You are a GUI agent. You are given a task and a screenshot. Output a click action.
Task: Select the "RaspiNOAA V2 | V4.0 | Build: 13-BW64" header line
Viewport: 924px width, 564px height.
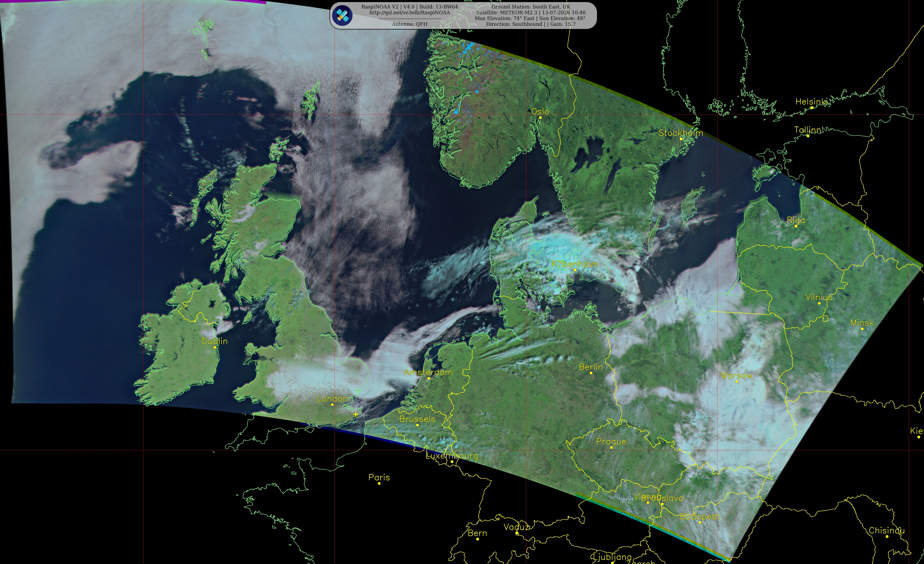(409, 7)
